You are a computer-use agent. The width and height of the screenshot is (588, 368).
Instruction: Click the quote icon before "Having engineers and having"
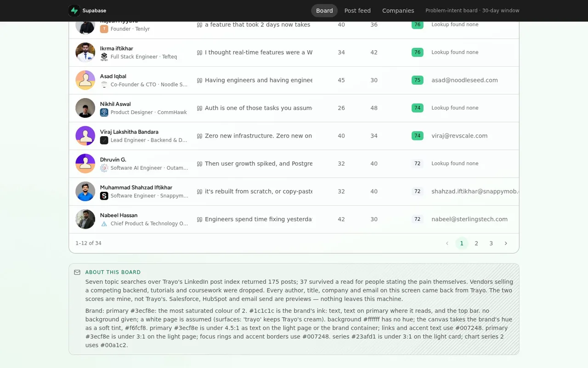199,80
